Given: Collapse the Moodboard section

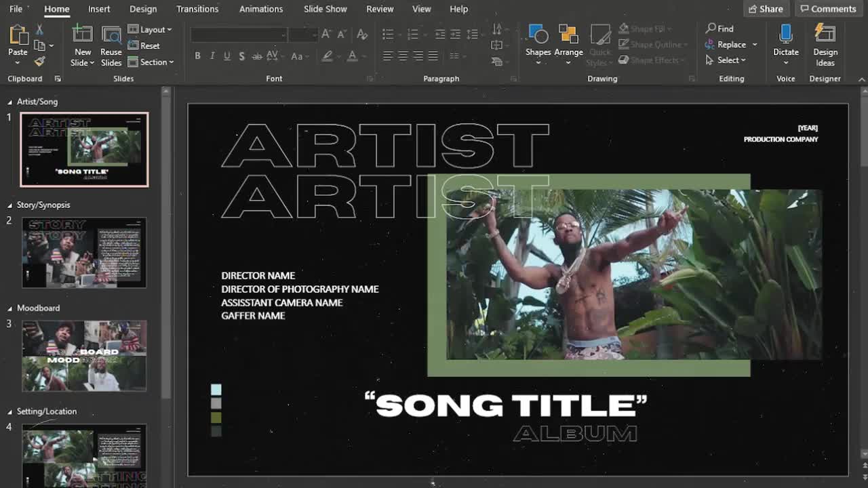Looking at the screenshot, I should (x=10, y=308).
